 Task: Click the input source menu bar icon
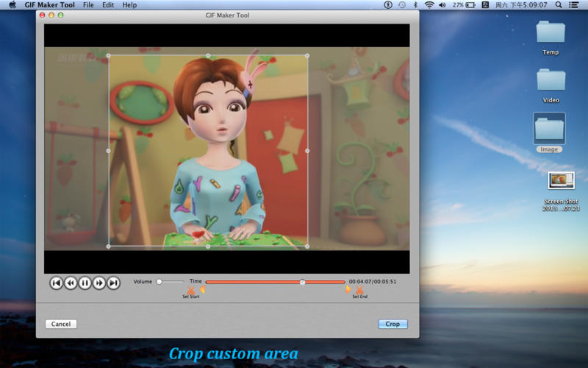(x=485, y=5)
